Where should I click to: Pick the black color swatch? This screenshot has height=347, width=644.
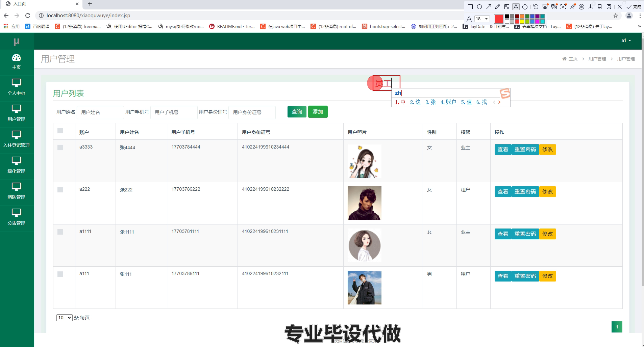pos(507,16)
